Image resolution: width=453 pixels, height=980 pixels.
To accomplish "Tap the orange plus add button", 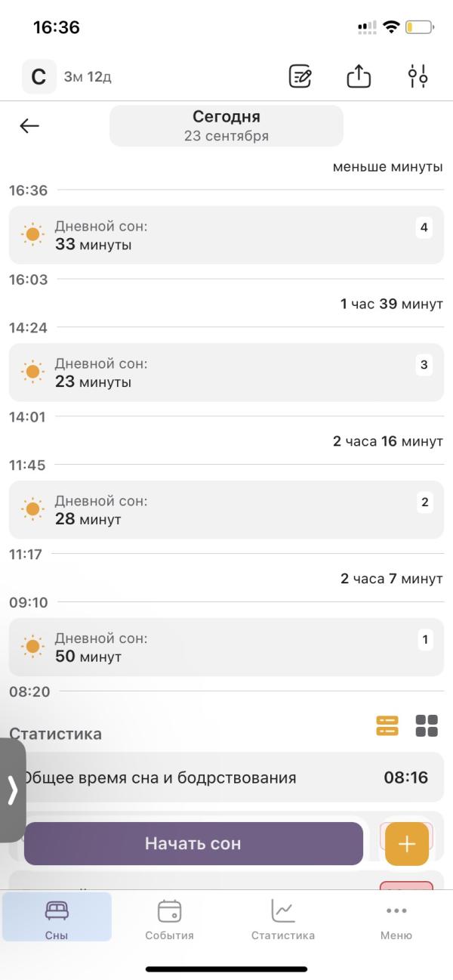I will pos(407,843).
